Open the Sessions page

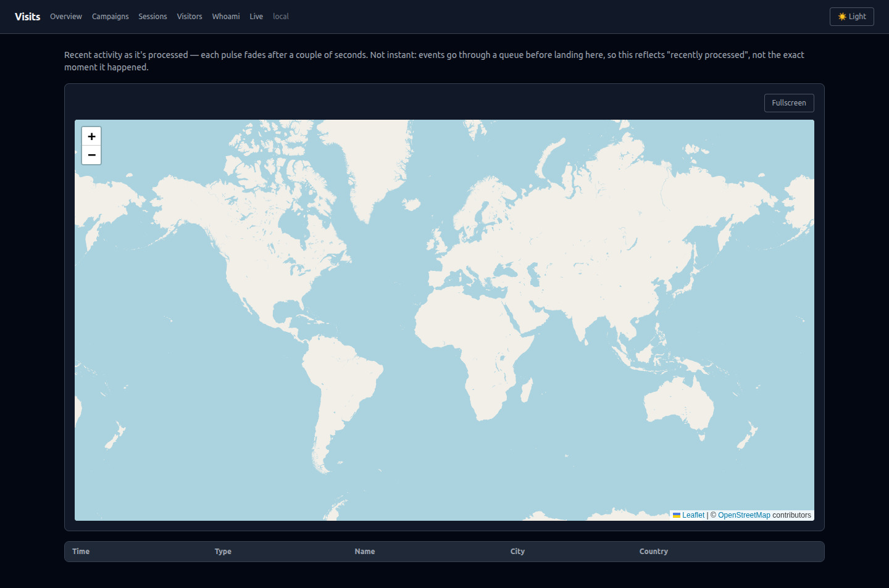point(152,17)
